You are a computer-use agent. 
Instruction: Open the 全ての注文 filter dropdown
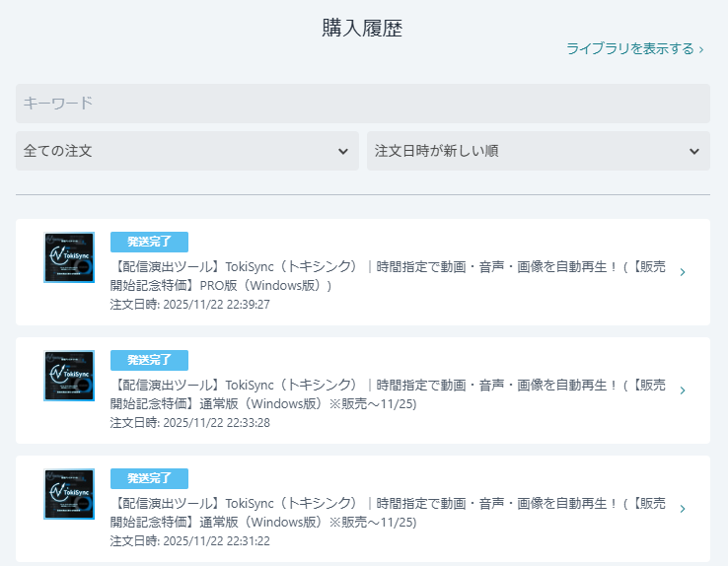[x=187, y=151]
